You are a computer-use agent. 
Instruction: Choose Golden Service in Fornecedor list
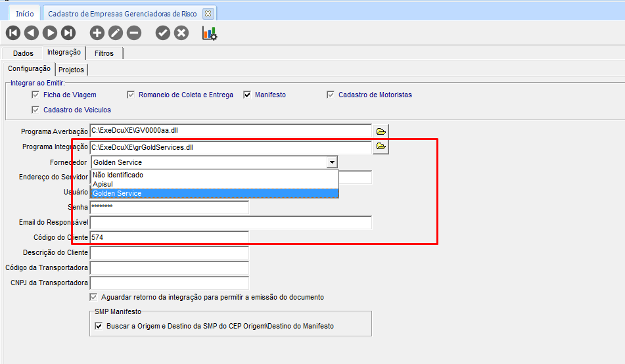pyautogui.click(x=215, y=193)
